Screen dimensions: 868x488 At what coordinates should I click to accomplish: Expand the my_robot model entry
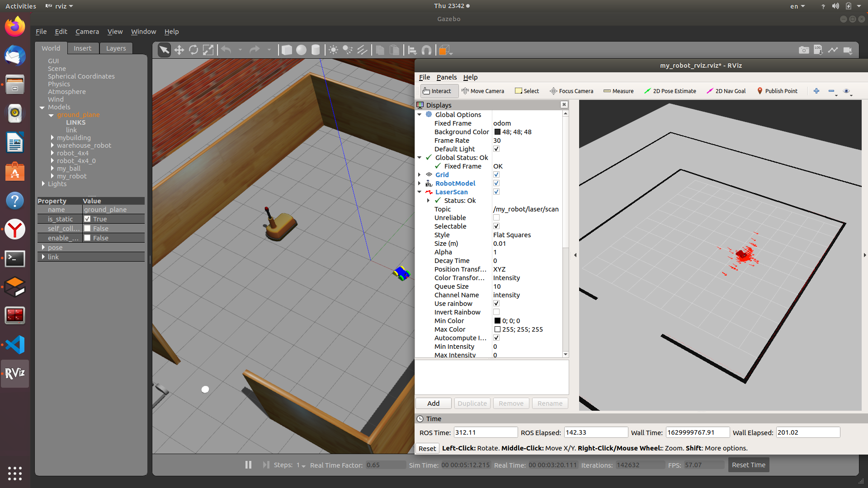tap(52, 176)
